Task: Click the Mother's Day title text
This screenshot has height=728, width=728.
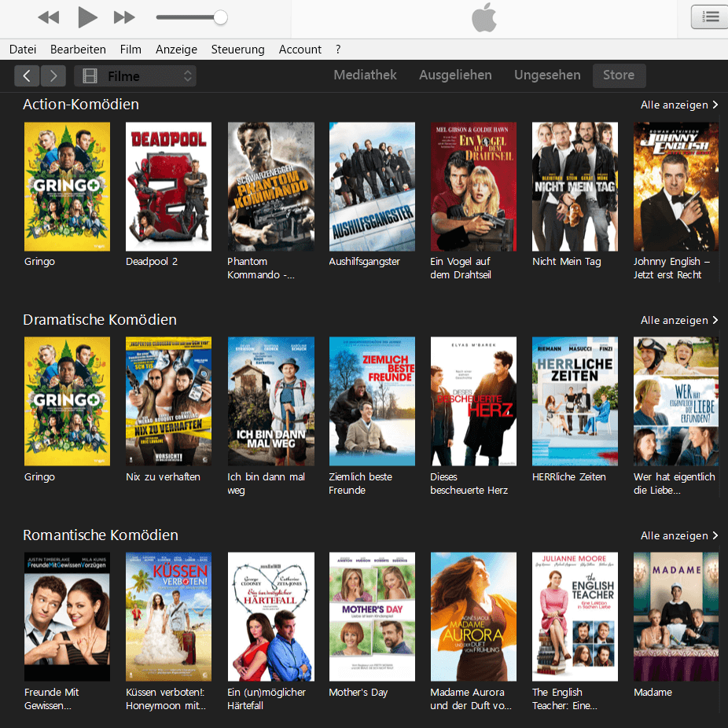Action: coord(358,693)
